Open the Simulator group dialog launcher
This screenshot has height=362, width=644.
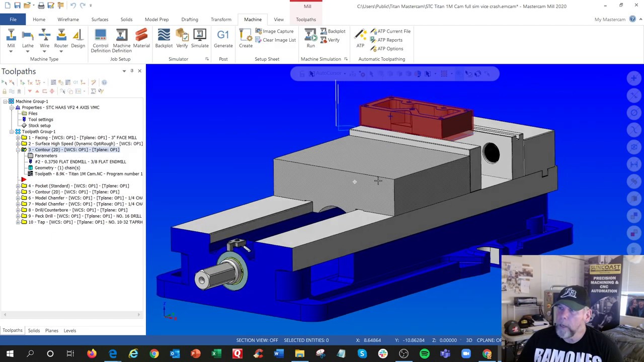[207, 59]
